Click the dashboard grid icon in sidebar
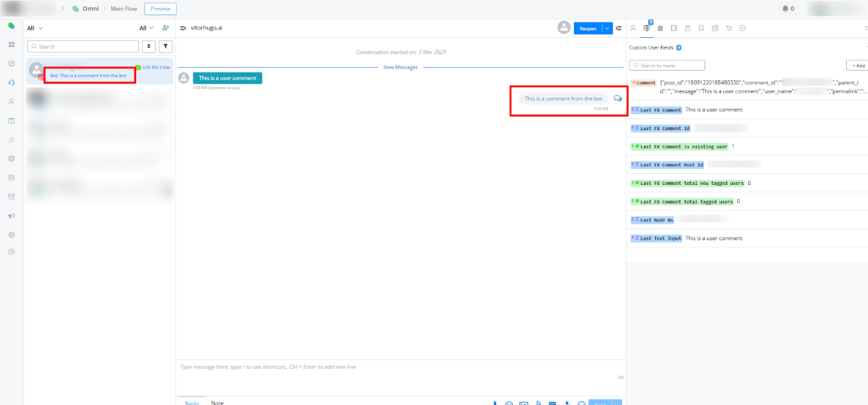 click(11, 45)
